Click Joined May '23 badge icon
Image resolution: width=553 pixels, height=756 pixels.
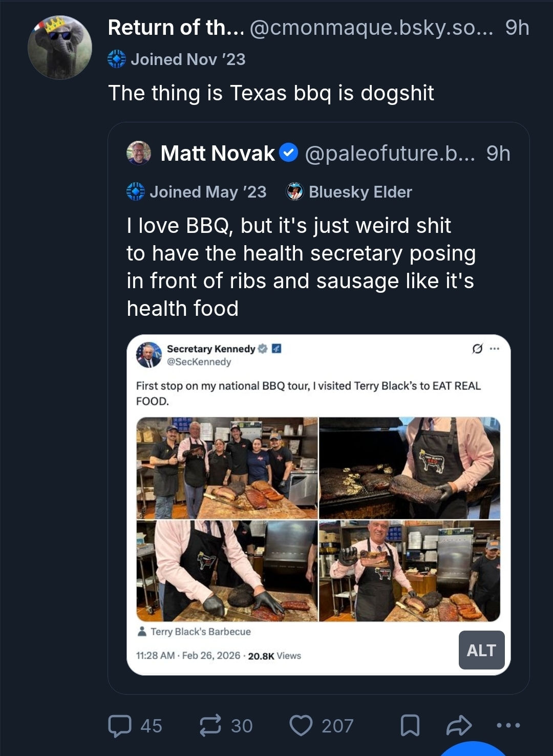point(136,192)
